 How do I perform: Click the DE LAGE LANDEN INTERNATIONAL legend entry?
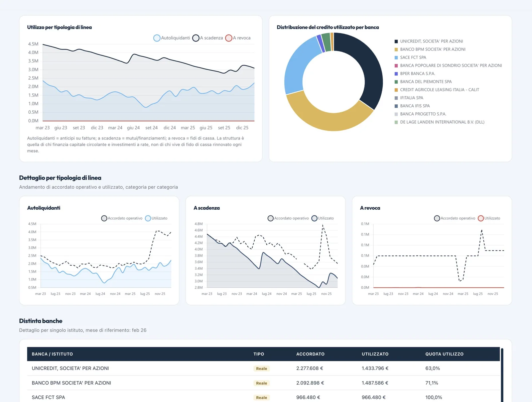(x=439, y=122)
